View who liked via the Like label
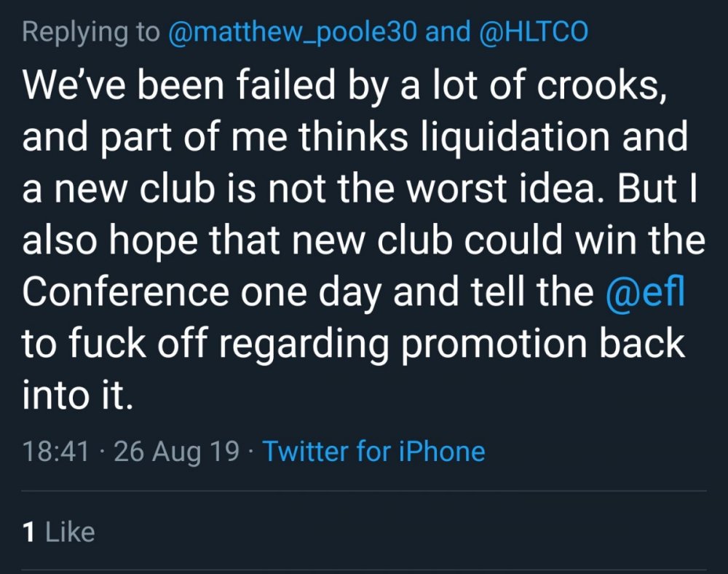Screen dimensions: 728x574 click(x=70, y=532)
